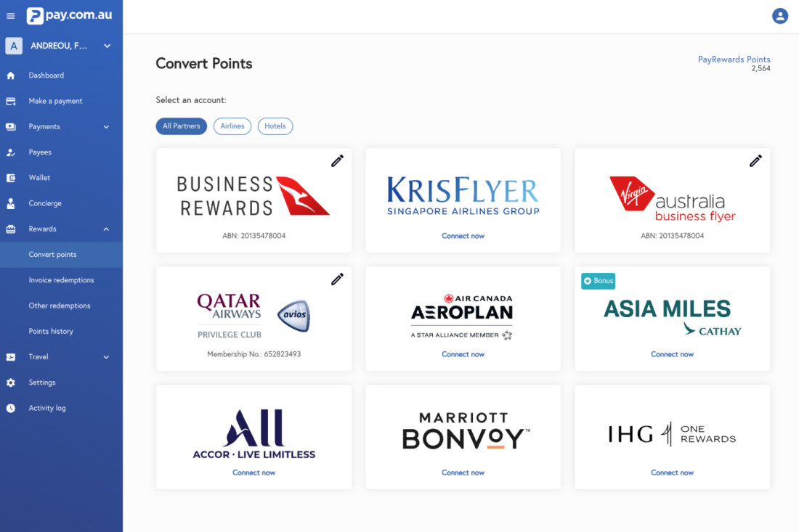Viewport: 799px width, 532px height.
Task: Select the Marriott Bonvoy partner card
Action: [463, 436]
